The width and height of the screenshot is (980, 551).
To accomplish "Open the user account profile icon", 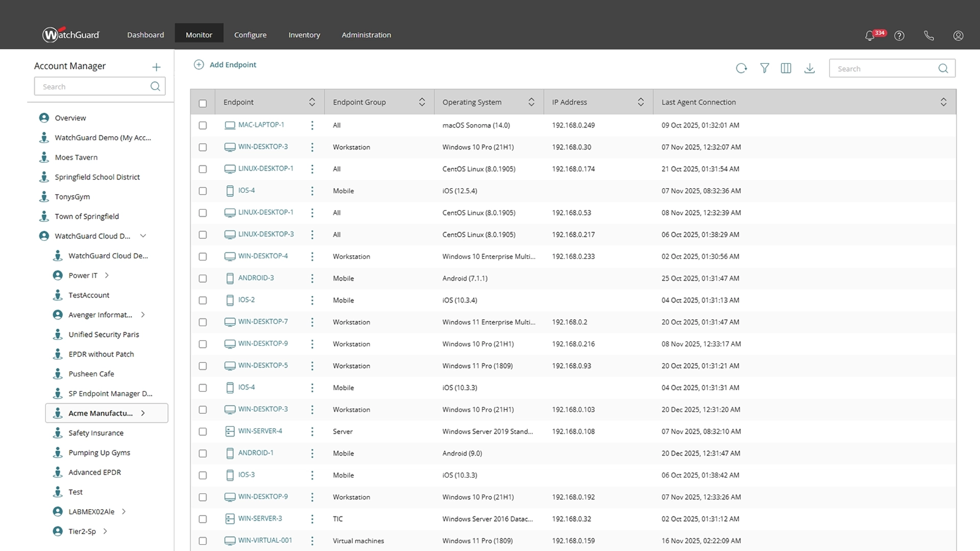I will [x=958, y=36].
